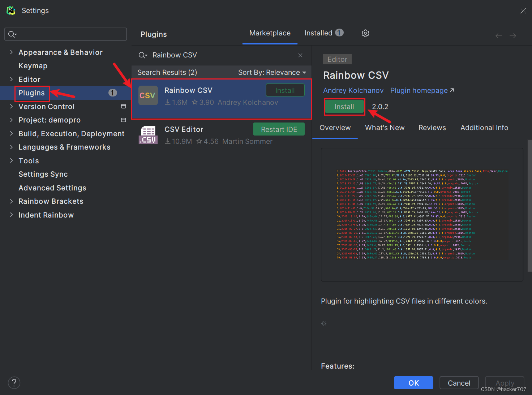Screen dimensions: 532x395
Task: Expand the Rainbow Brackets section
Action: click(11, 201)
